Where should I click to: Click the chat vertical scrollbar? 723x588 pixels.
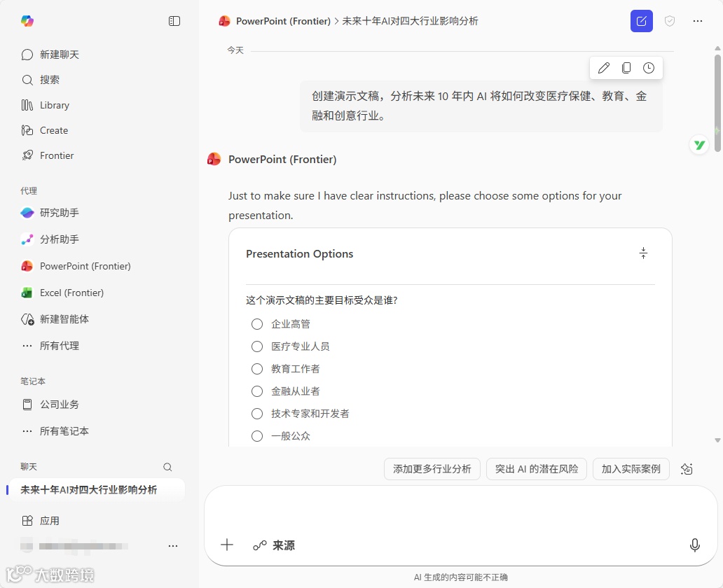pos(717,103)
